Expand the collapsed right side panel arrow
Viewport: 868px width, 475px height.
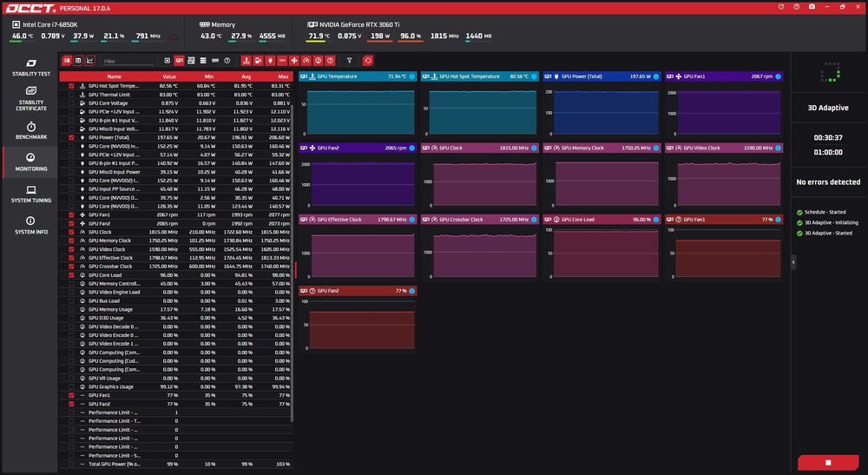[793, 262]
